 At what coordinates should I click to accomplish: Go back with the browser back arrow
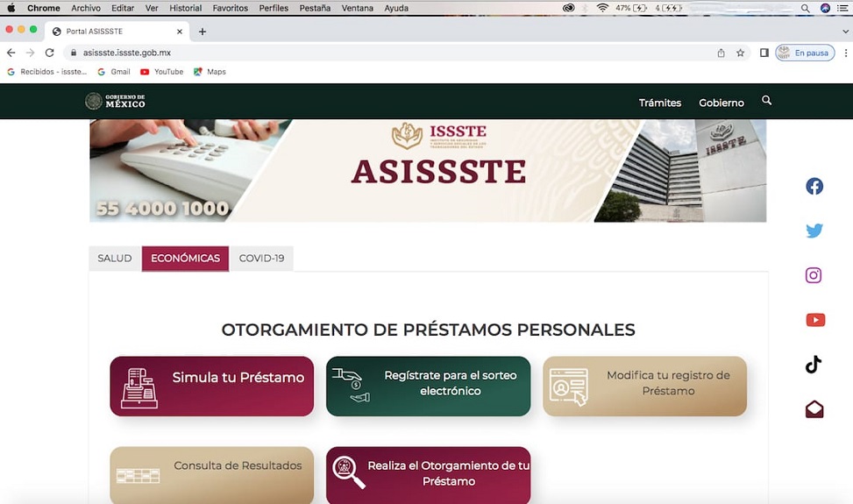point(11,53)
